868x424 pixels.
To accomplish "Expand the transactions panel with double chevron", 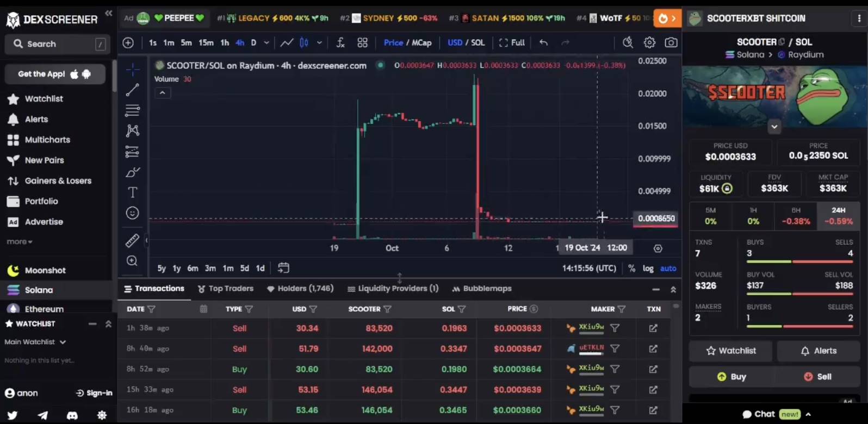I will tap(673, 289).
